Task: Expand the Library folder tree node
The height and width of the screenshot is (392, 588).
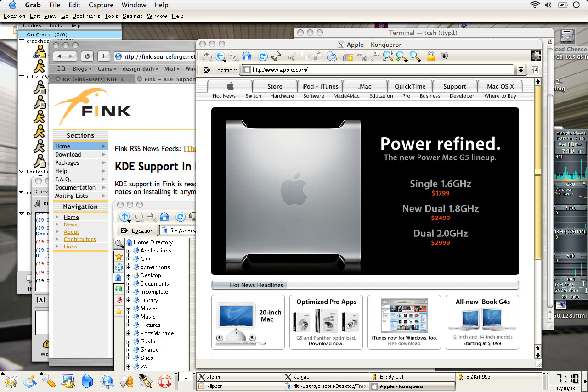Action: pos(129,300)
